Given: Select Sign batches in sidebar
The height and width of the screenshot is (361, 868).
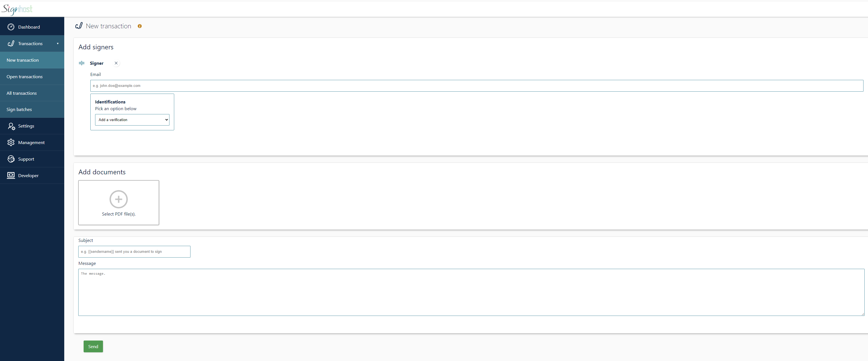Looking at the screenshot, I should [x=19, y=109].
